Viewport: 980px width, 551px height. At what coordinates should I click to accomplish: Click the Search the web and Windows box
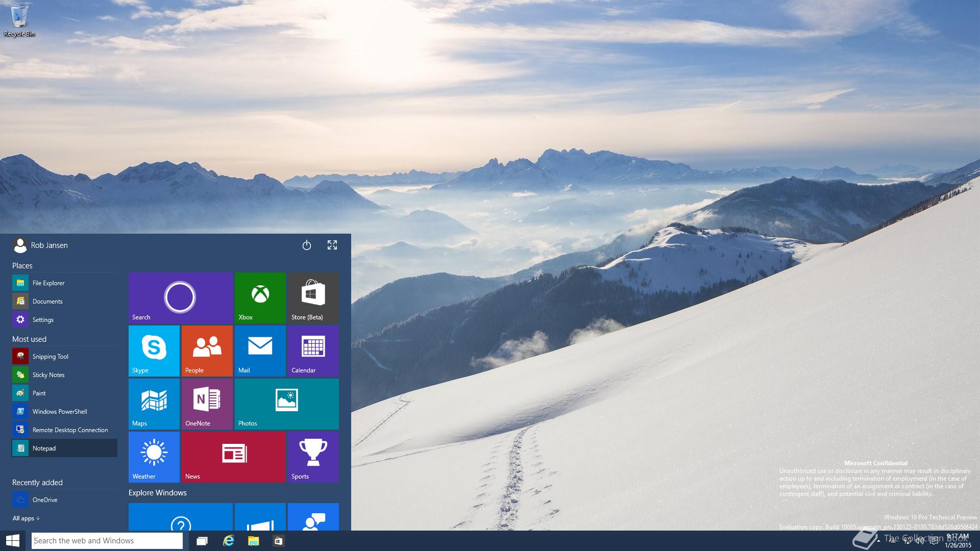107,541
